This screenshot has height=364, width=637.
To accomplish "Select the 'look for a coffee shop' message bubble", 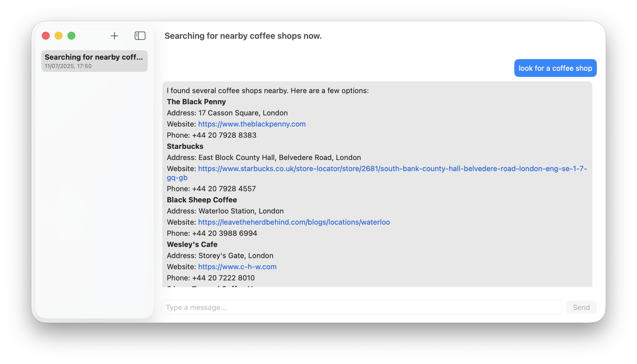I will (x=555, y=68).
